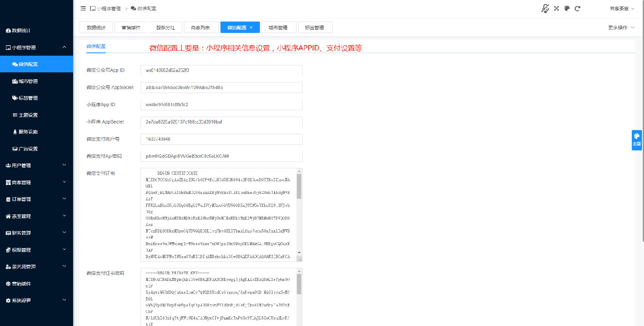
Task: Click the 微信支付Api密钥 field label
Action: tap(104, 156)
